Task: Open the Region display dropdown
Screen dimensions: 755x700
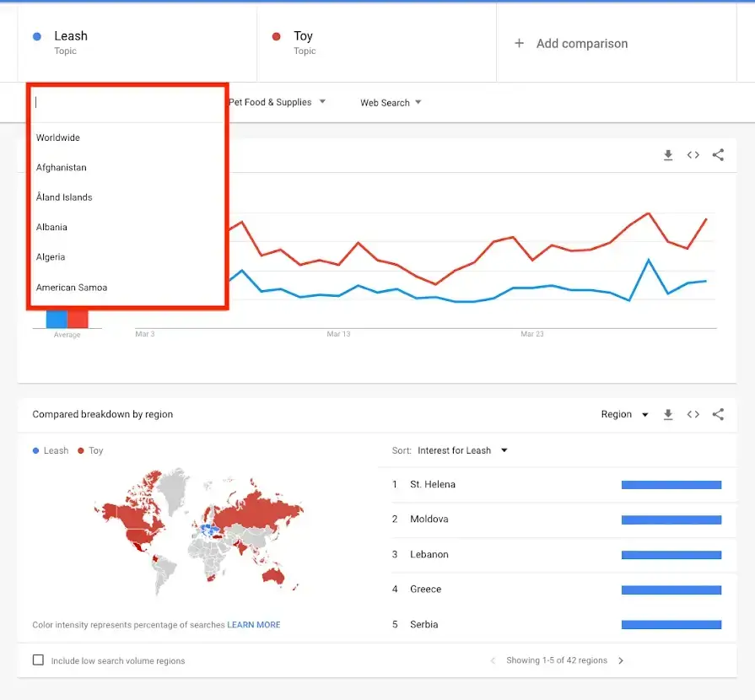Action: tap(624, 414)
